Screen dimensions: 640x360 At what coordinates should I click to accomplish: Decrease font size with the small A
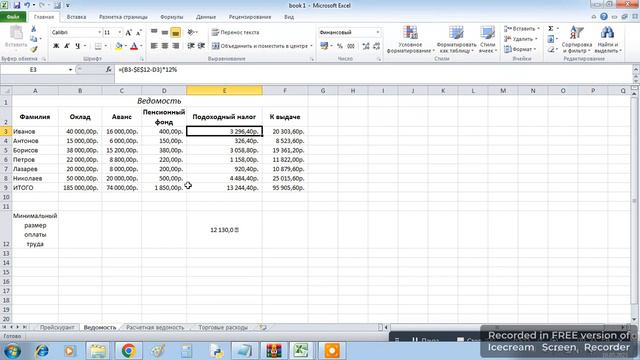pos(138,32)
